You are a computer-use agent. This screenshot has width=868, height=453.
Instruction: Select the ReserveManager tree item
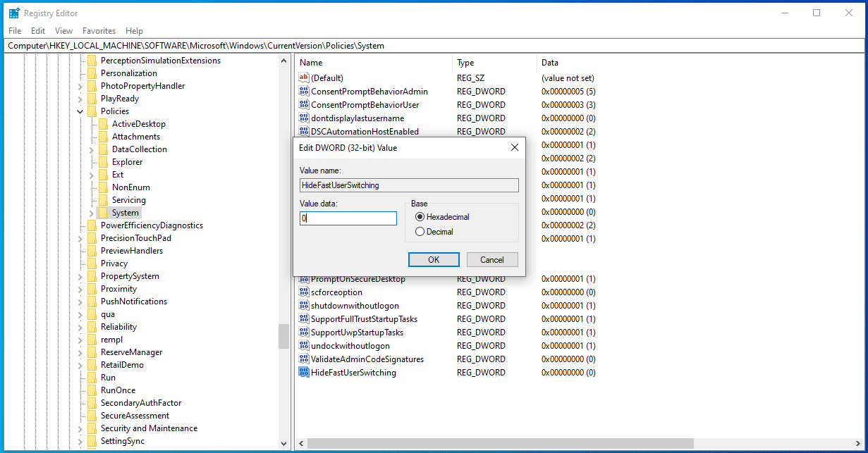[131, 352]
